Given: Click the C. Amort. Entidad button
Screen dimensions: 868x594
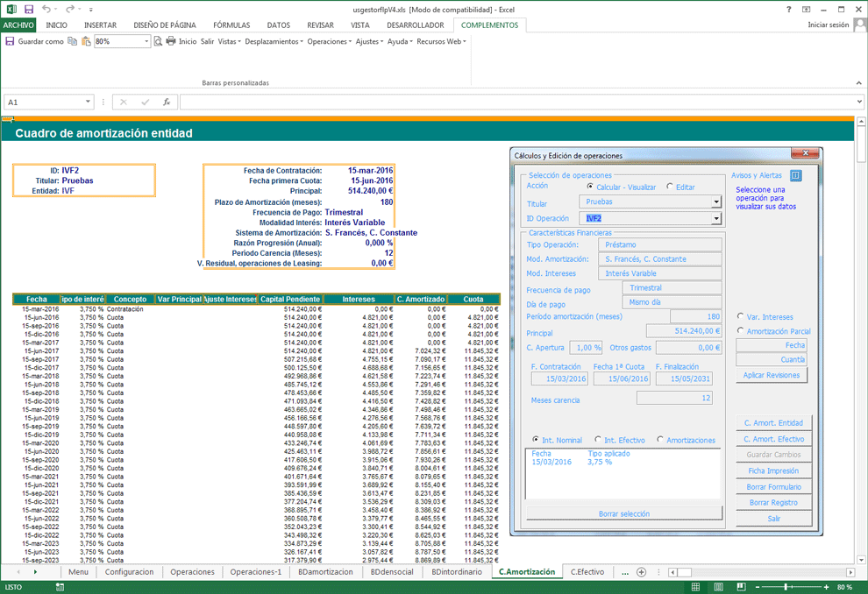Looking at the screenshot, I should coord(773,422).
